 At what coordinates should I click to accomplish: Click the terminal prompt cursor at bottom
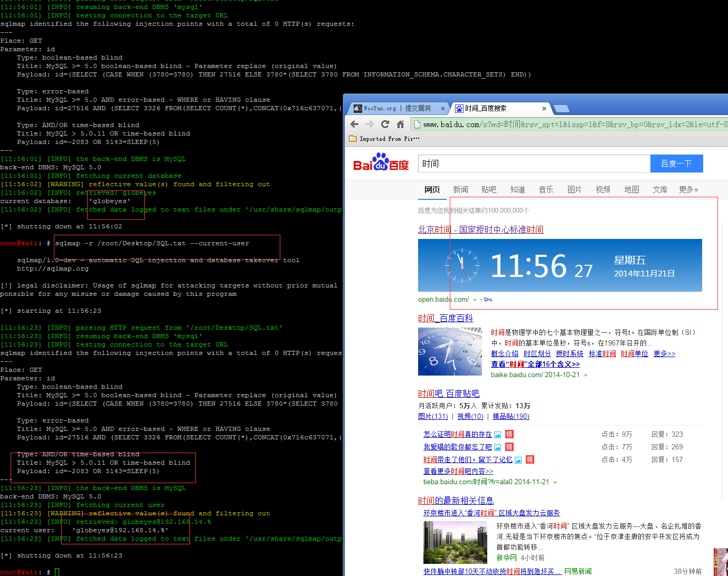[57, 572]
